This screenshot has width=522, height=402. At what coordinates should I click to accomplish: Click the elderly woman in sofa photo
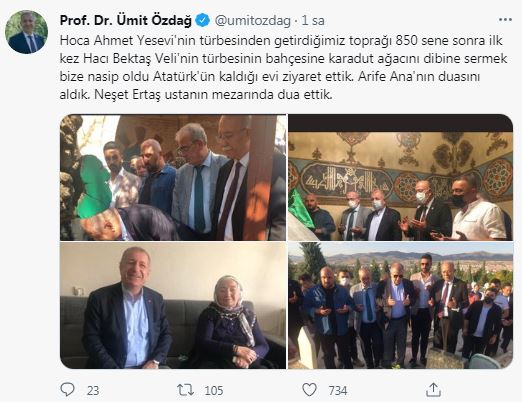(230, 322)
